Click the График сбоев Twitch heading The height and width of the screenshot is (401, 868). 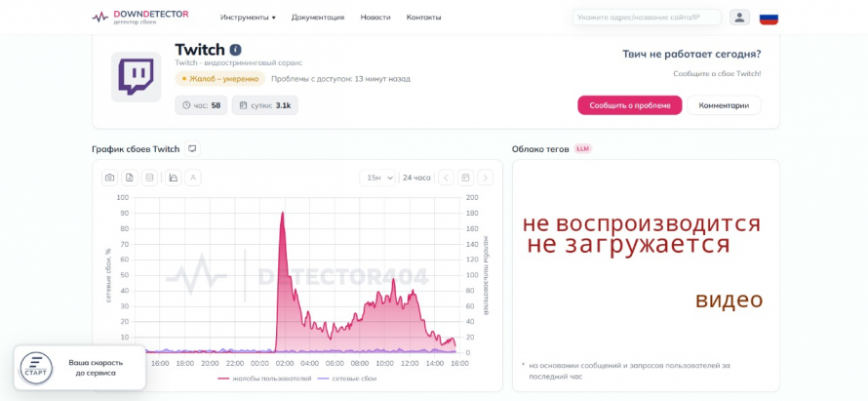[136, 149]
